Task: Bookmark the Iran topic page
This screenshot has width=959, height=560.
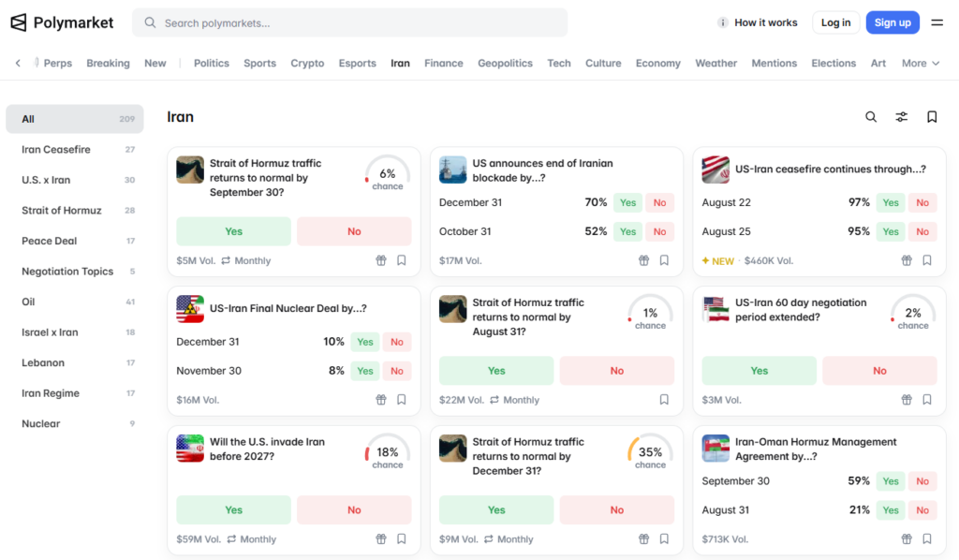Action: coord(932,117)
